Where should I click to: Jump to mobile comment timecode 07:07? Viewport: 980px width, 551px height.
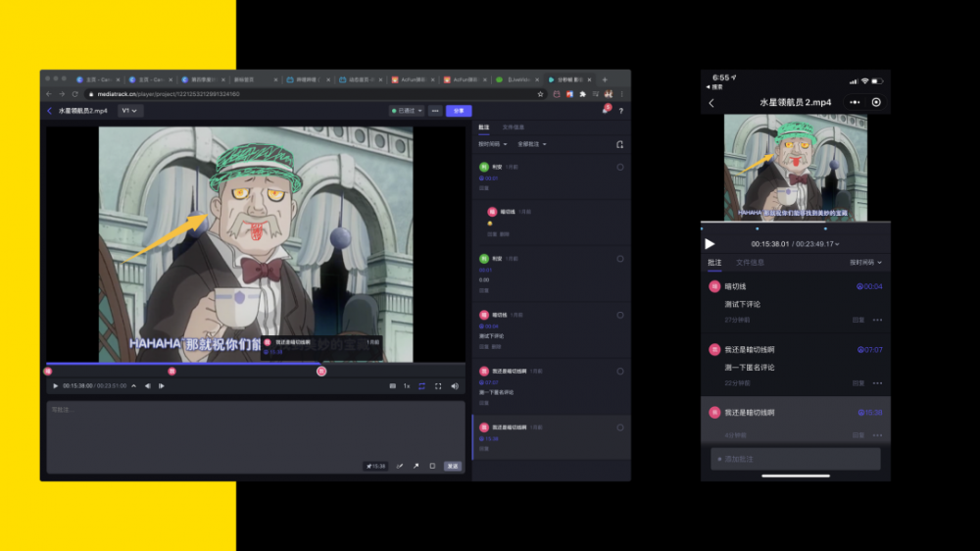[x=870, y=350]
